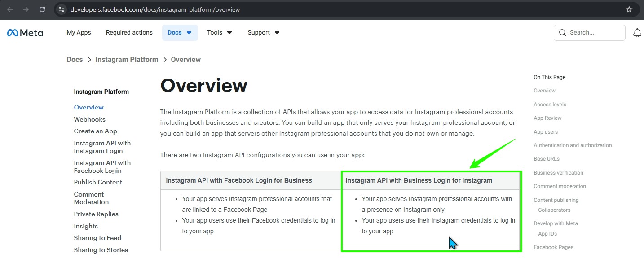Select Required actions in the top navigation

[129, 33]
